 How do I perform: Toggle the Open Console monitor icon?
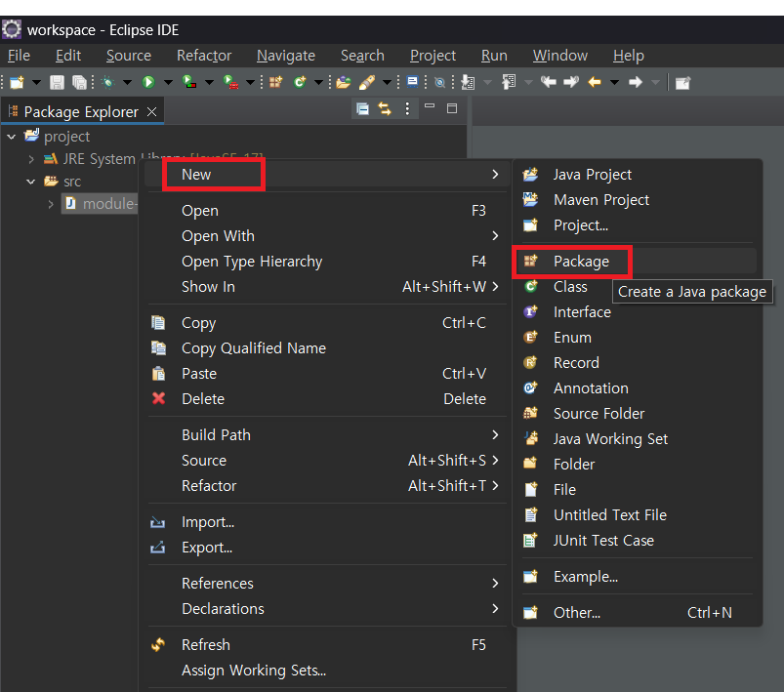pyautogui.click(x=412, y=82)
